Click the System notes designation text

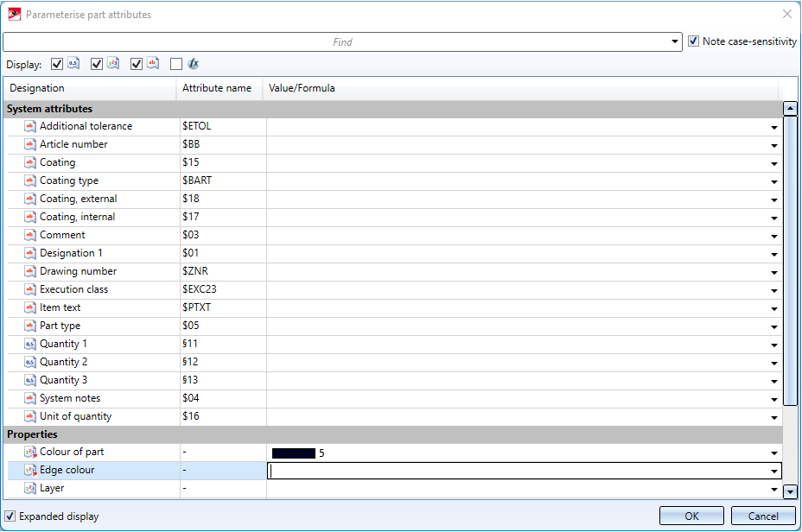click(x=70, y=398)
